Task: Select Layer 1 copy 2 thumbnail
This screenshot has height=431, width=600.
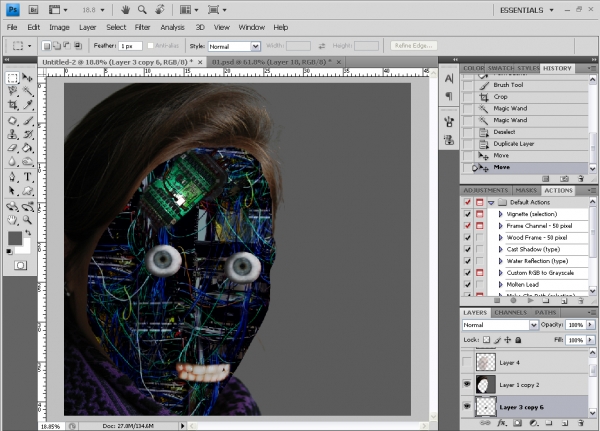Action: (486, 384)
